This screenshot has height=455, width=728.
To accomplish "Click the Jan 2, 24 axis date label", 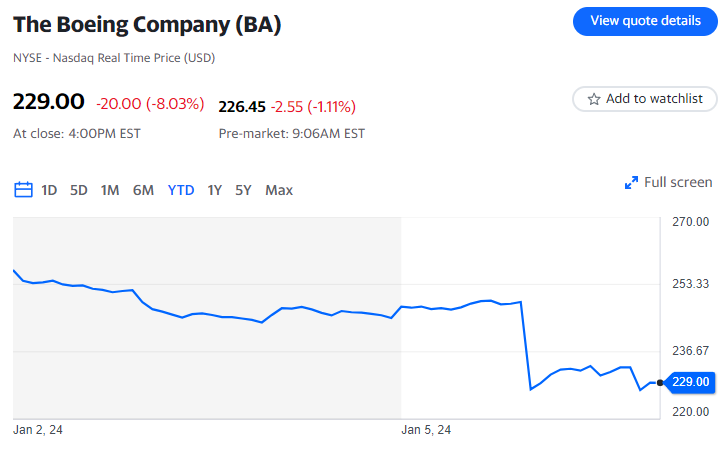I will [38, 430].
